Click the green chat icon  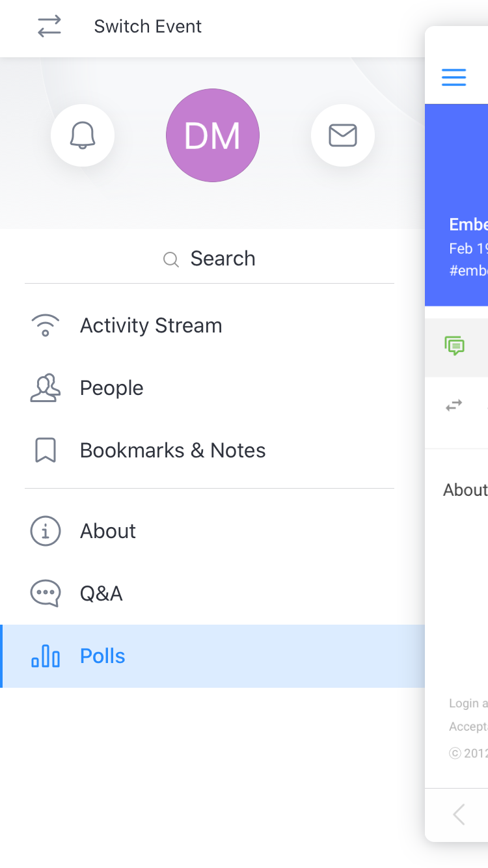(x=454, y=346)
